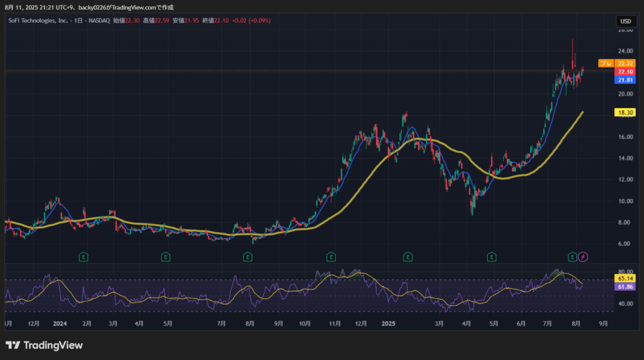Image resolution: width=644 pixels, height=360 pixels.
Task: Open the earnings marker near August 2024
Action: (248, 257)
